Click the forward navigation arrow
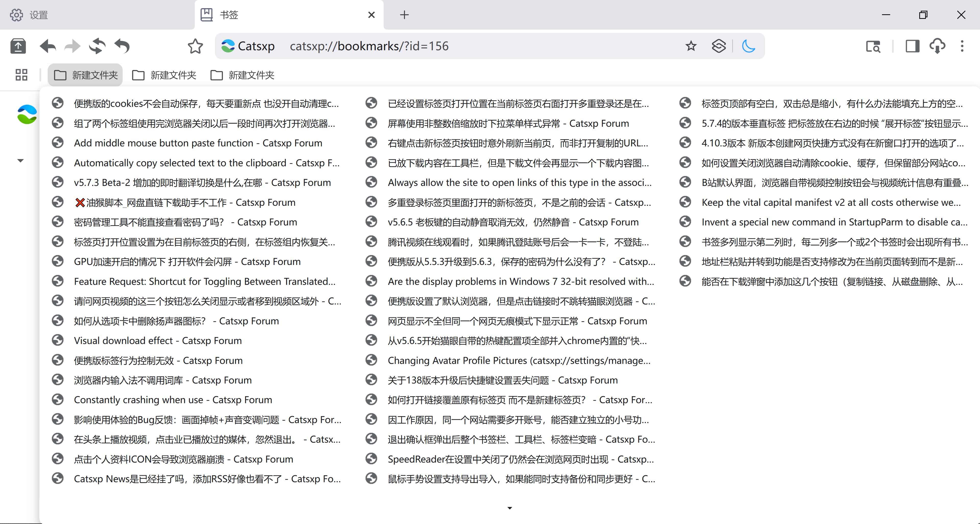 (72, 46)
